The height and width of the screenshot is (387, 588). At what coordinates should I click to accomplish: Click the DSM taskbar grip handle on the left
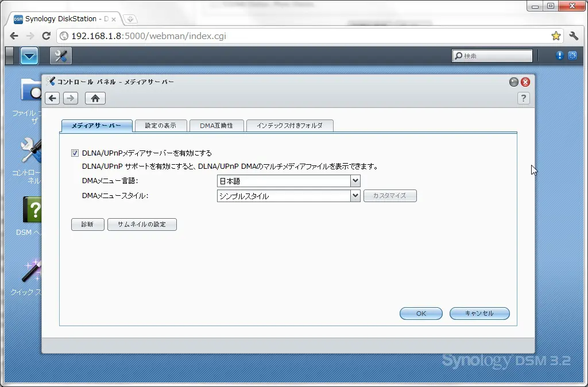coord(10,56)
